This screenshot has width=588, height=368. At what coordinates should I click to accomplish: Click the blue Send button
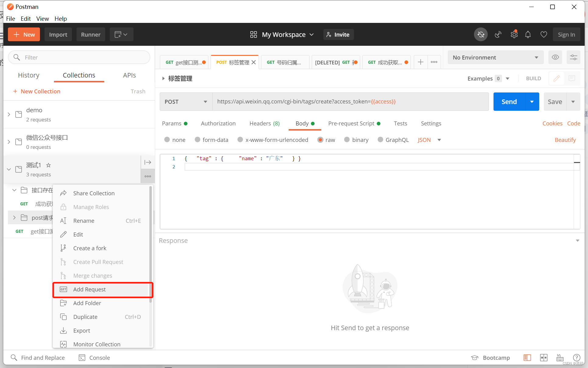point(509,102)
